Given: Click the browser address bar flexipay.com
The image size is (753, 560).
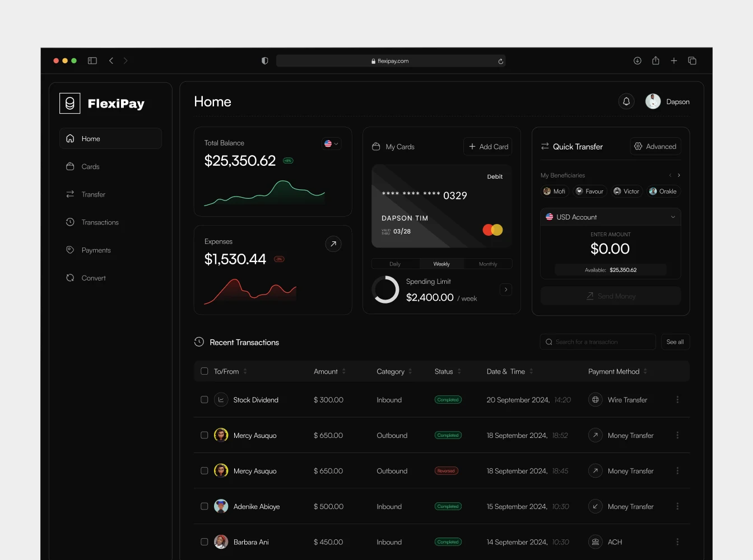Looking at the screenshot, I should [x=391, y=61].
